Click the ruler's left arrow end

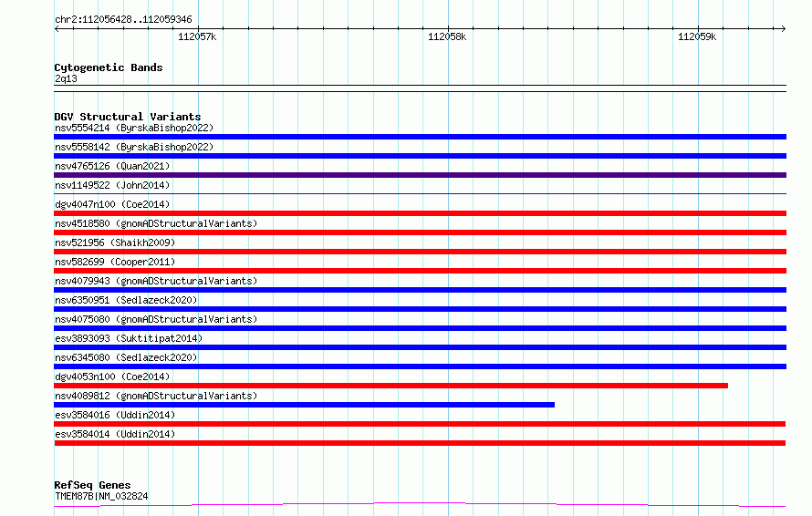(x=57, y=29)
